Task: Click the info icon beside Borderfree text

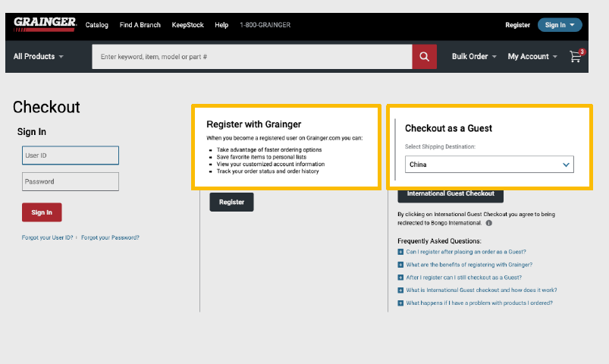Action: (x=488, y=223)
